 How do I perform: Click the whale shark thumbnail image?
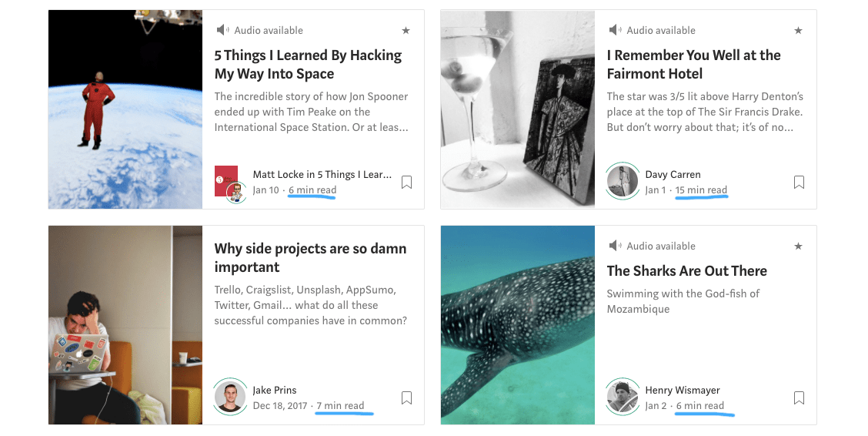click(518, 325)
